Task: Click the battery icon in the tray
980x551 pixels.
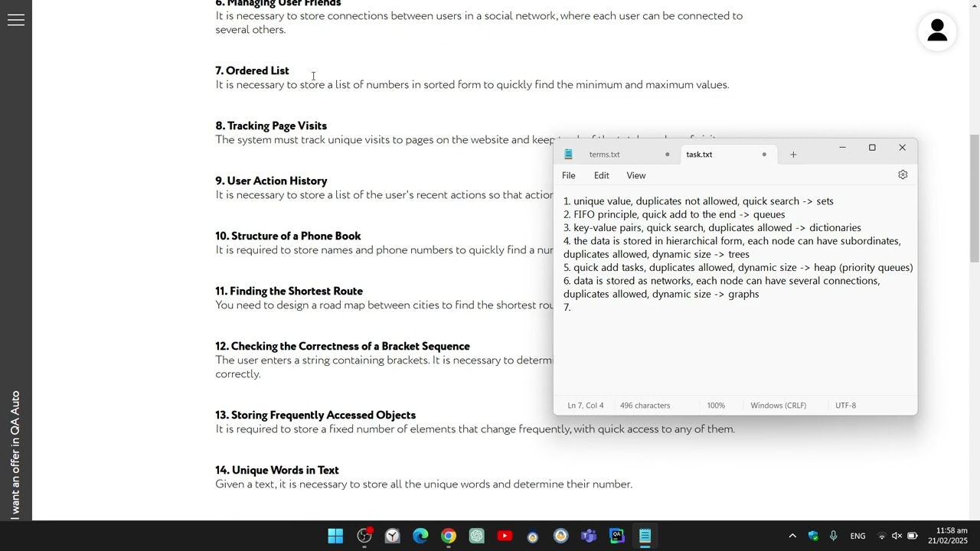Action: click(x=913, y=536)
